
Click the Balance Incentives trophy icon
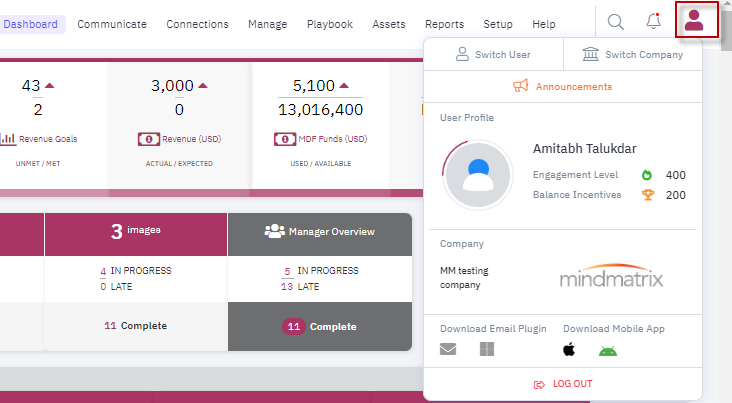click(x=648, y=195)
